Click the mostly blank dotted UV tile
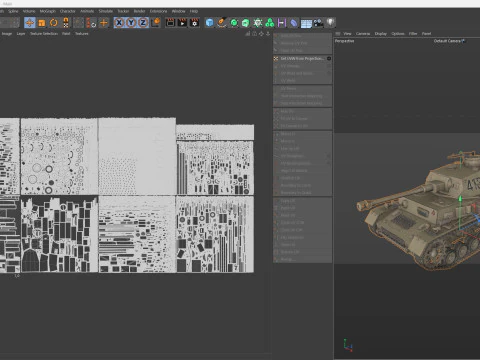 click(x=137, y=156)
